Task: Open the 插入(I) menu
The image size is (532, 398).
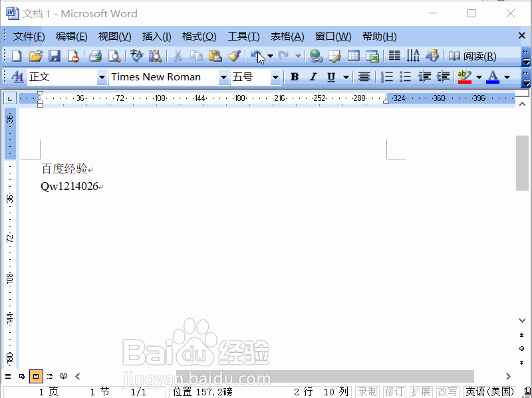Action: click(156, 37)
